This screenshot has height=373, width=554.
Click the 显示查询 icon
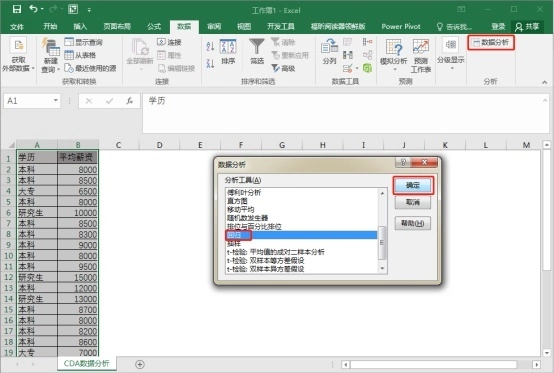tap(69, 42)
